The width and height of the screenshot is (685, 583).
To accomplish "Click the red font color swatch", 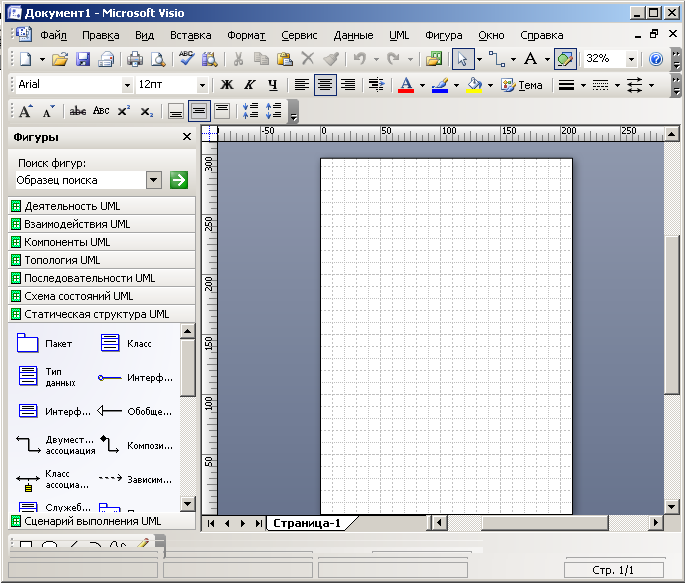I will coord(406,85).
